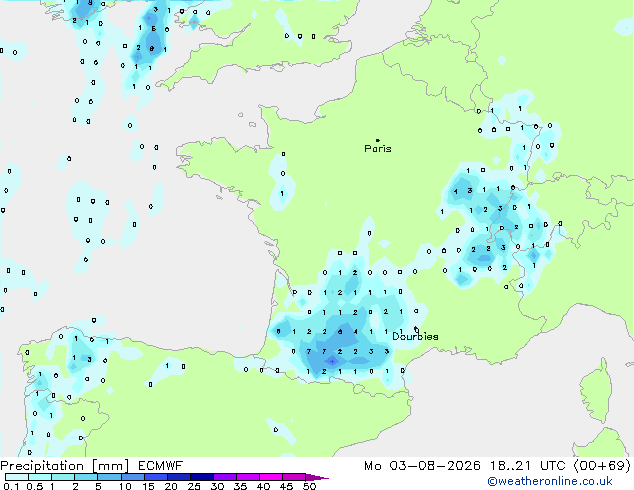Click the ECMWF model name text
The height and width of the screenshot is (490, 634).
[x=161, y=466]
